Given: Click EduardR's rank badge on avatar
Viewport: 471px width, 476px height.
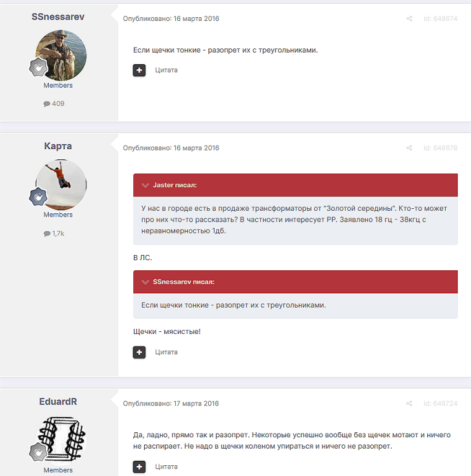Looking at the screenshot, I should coord(38,452).
